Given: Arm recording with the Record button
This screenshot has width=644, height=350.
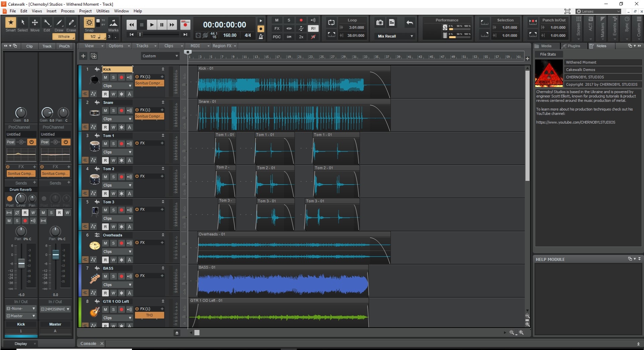Looking at the screenshot, I should pyautogui.click(x=185, y=25).
